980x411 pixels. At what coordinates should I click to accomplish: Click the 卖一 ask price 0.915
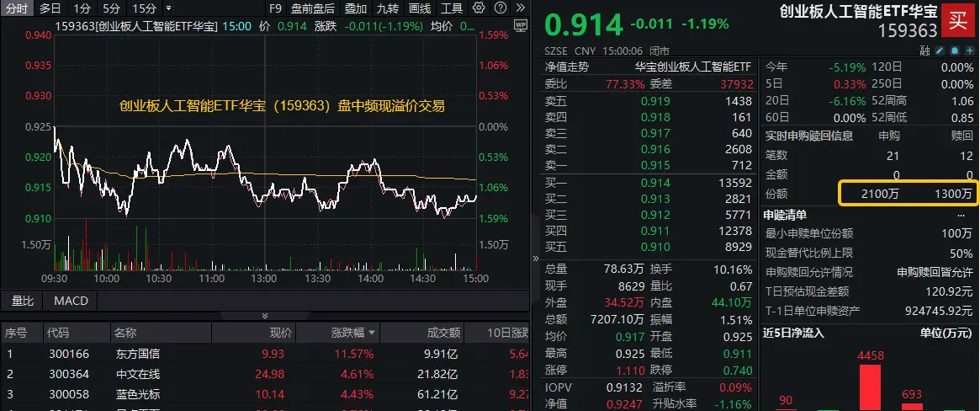655,166
